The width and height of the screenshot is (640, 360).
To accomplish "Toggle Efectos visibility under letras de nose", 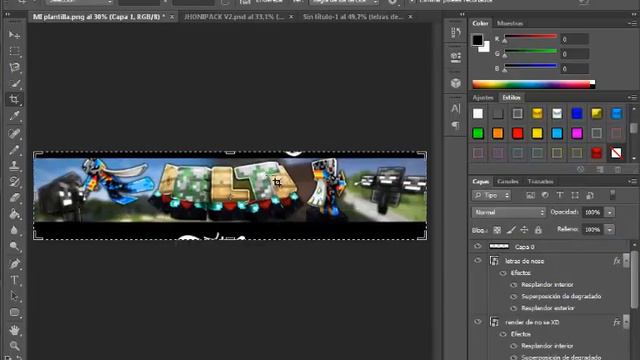I will (503, 273).
